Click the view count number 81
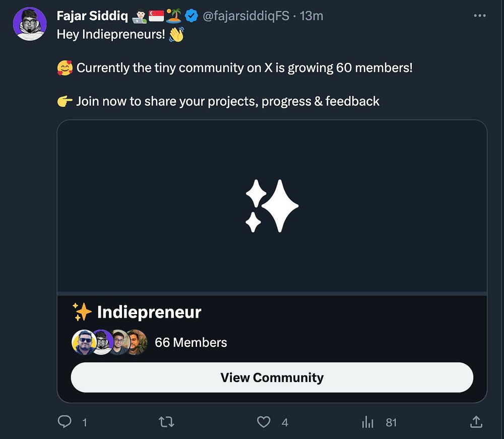 pyautogui.click(x=391, y=422)
